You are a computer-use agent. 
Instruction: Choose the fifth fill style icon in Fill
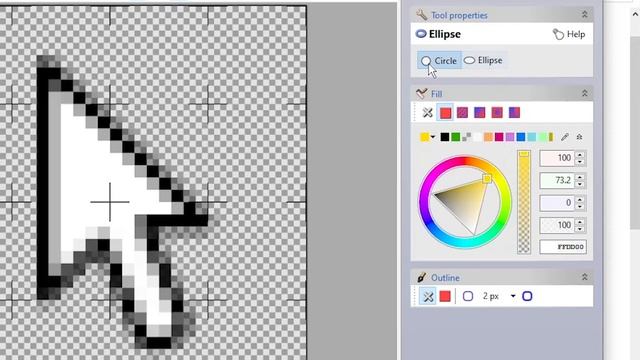(x=514, y=113)
